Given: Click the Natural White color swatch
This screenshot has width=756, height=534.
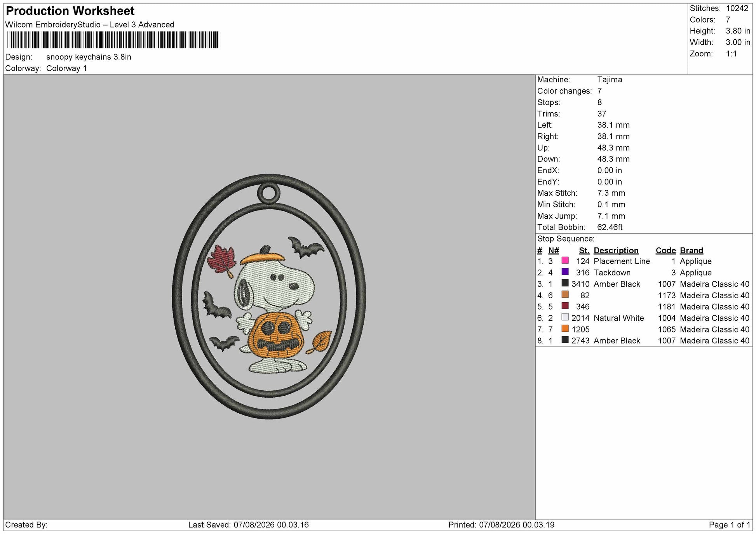Looking at the screenshot, I should [x=565, y=317].
